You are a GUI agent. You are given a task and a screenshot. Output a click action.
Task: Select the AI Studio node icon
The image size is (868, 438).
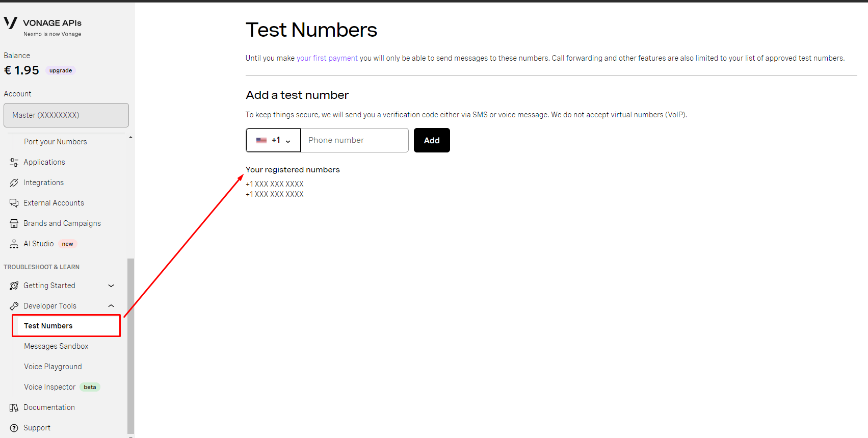coord(14,243)
